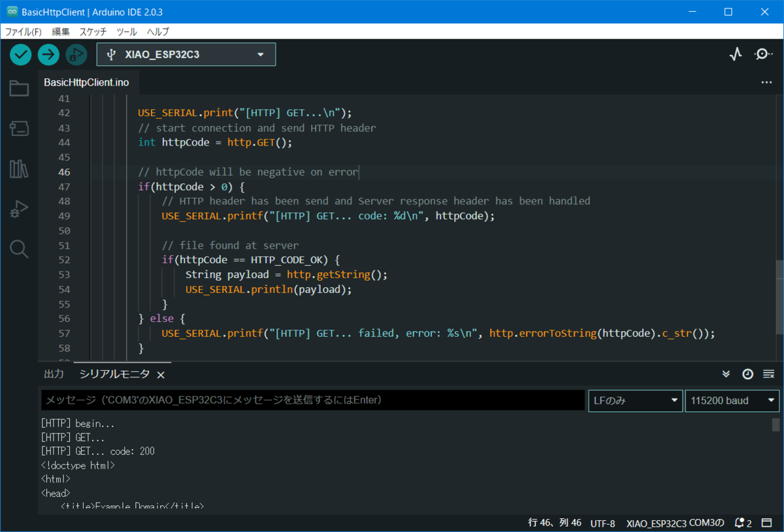
Task: Start debugging with the Debug button
Action: [x=76, y=54]
